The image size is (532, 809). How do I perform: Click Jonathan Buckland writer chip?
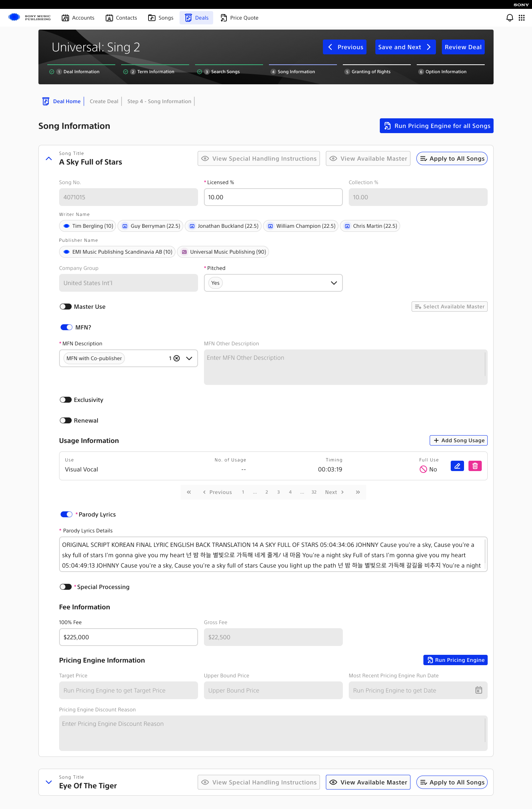click(223, 226)
